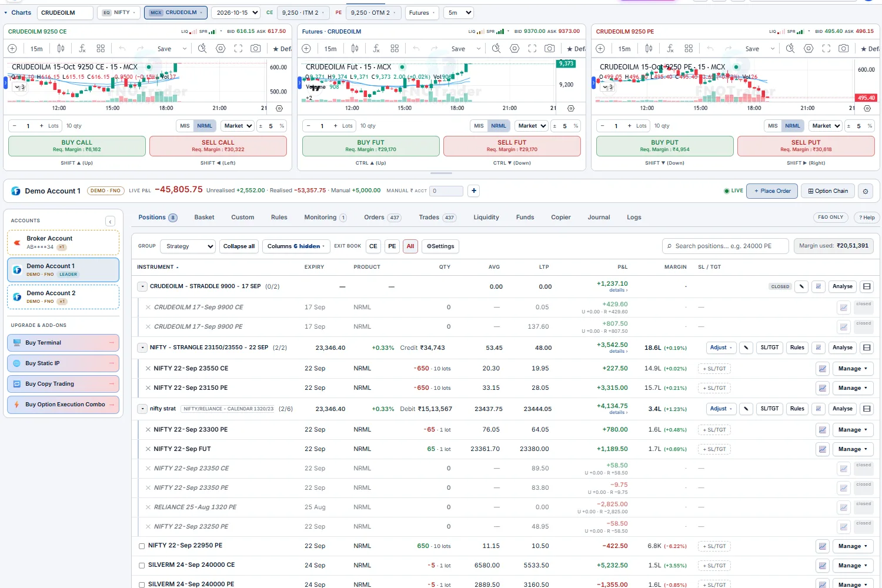The width and height of the screenshot is (882, 588).
Task: Open CE strike 9,250 ITM 2 dropdown
Action: pyautogui.click(x=302, y=12)
